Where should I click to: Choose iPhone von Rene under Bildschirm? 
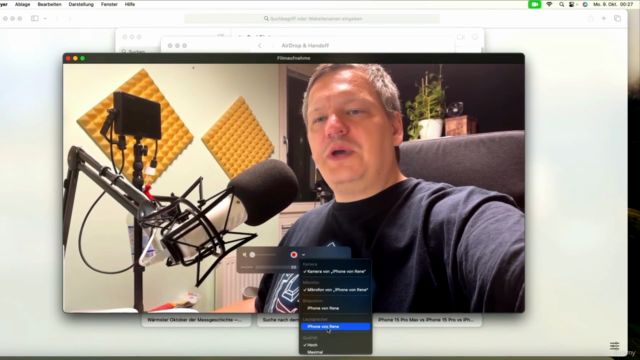tap(336, 308)
